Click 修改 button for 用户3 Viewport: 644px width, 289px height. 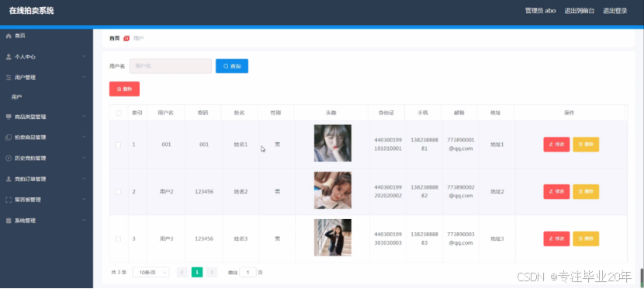coord(556,239)
